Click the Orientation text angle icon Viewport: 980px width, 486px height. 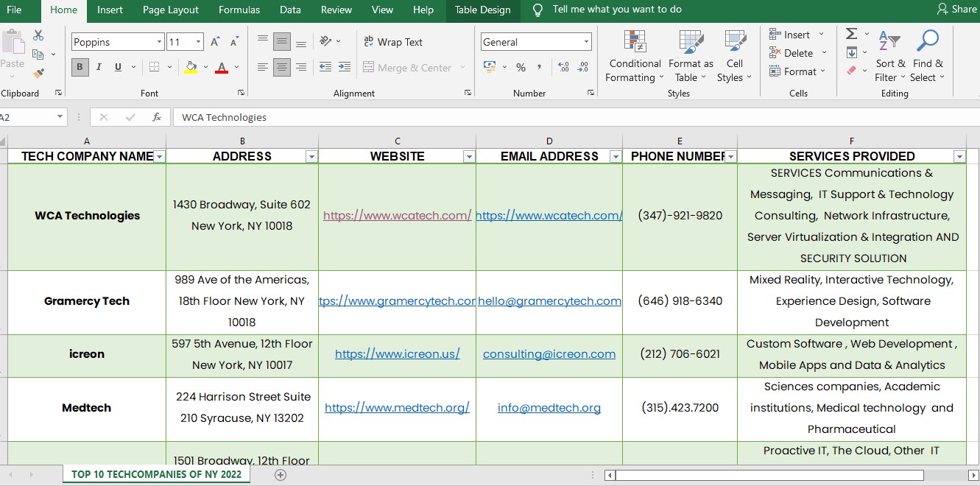pos(326,41)
